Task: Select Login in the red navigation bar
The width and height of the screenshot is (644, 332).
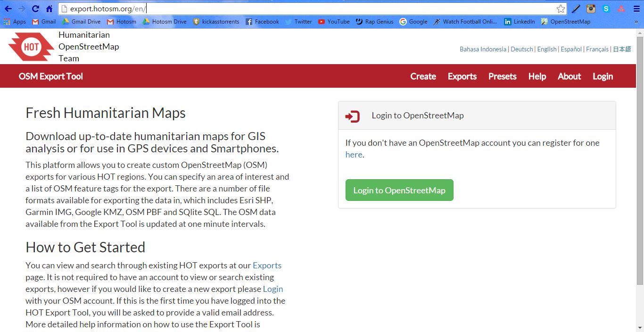Action: [603, 76]
